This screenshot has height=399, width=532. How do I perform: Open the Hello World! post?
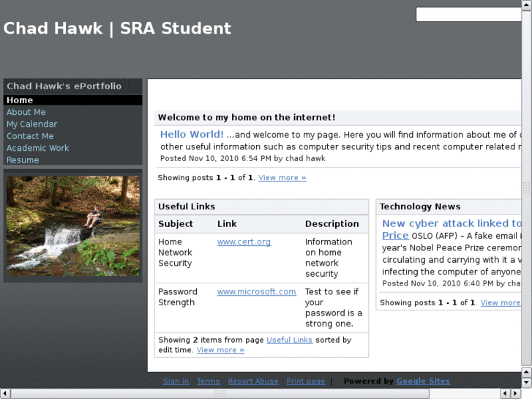tap(192, 135)
